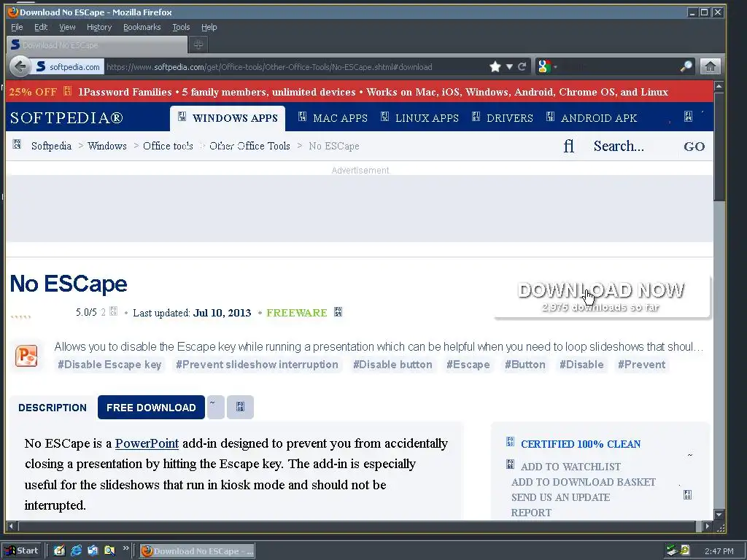Follow the Softpedia breadcrumb link
This screenshot has width=747, height=560.
[x=52, y=146]
